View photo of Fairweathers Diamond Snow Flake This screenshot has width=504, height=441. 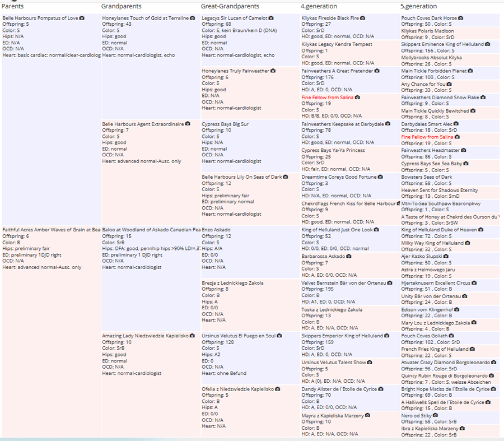click(483, 97)
